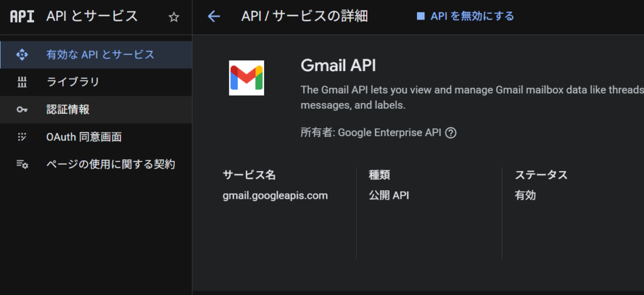Screen dimensions: 644x295
Task: Click the API とサービス header title
Action: tap(92, 16)
